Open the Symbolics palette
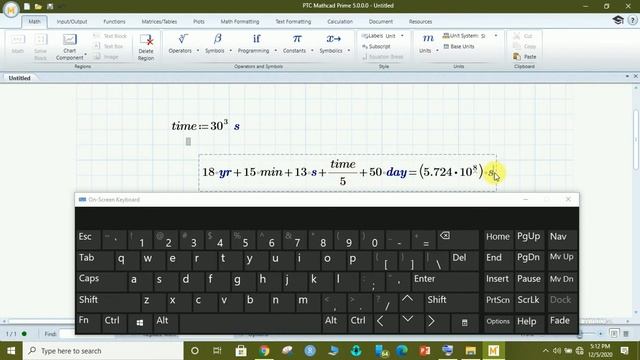Image resolution: width=640 pixels, height=360 pixels. pos(331,44)
